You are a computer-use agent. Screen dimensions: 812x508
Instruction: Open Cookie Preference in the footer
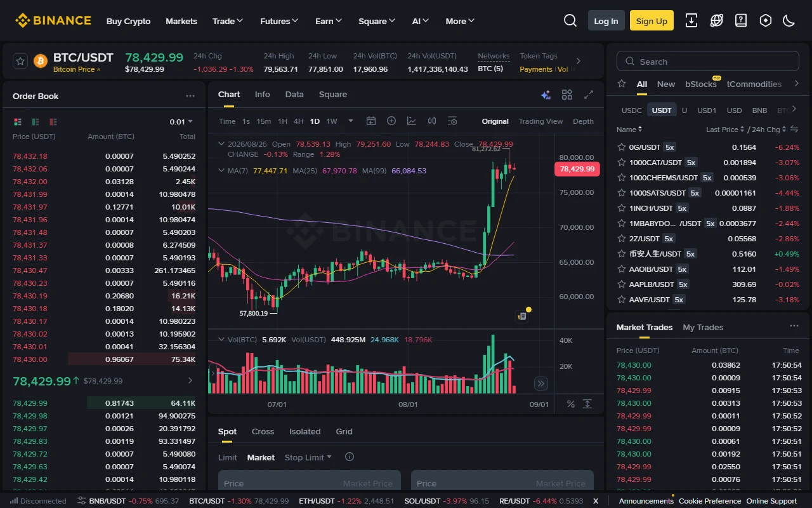[x=710, y=501]
